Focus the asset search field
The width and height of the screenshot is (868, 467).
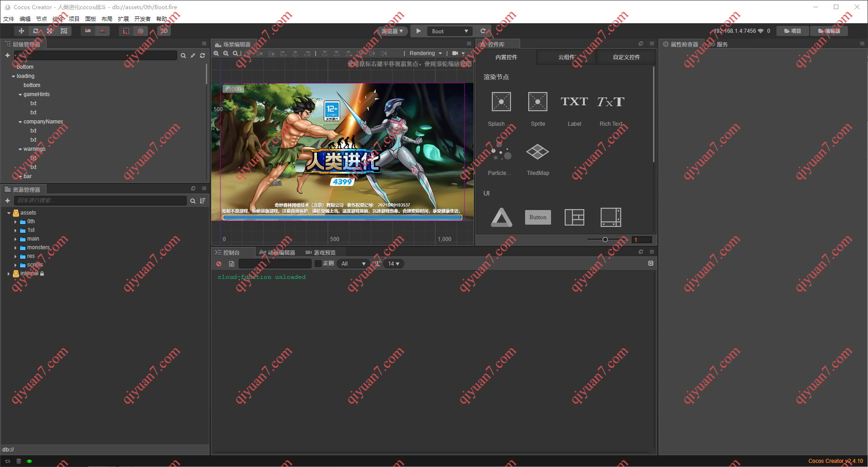100,200
